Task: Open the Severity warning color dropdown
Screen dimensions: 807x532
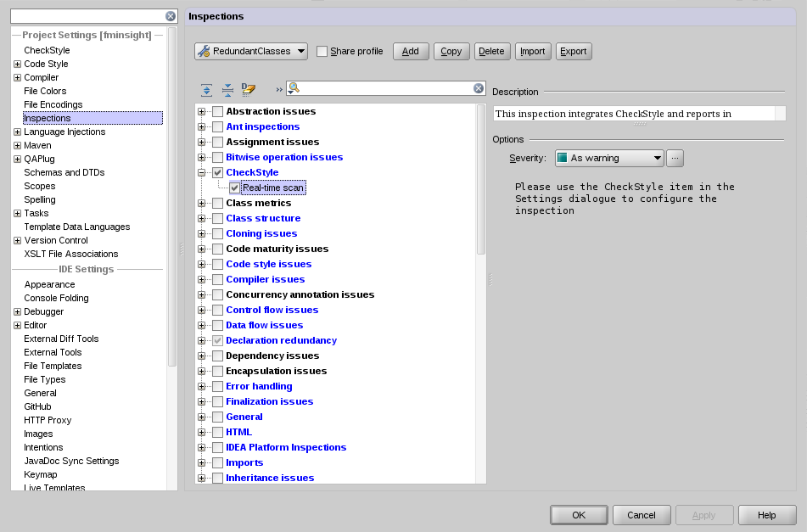Action: point(610,158)
